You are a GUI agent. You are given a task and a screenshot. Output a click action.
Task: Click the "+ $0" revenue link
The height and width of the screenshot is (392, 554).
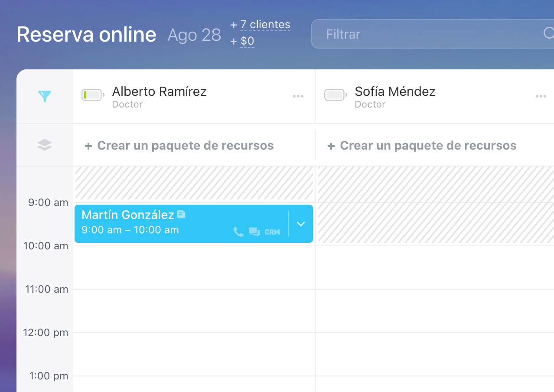point(247,41)
